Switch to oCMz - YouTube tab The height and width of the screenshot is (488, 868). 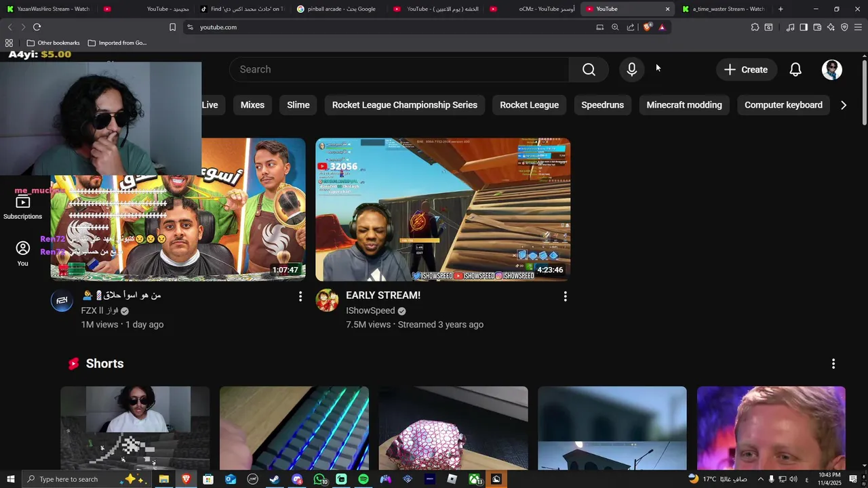point(531,9)
